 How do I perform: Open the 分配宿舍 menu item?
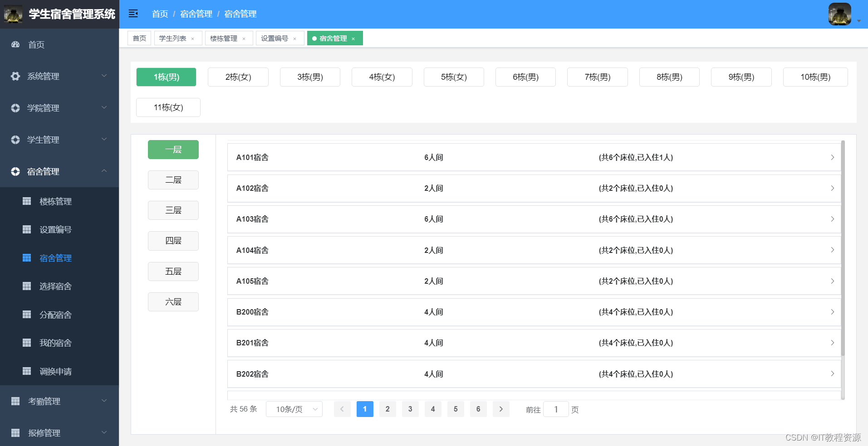pyautogui.click(x=55, y=315)
